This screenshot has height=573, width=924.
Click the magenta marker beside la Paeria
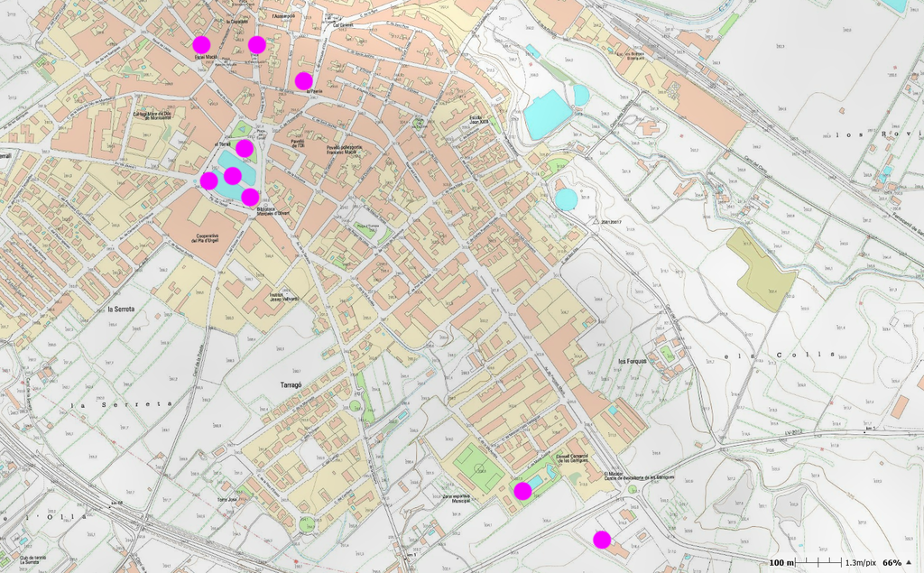coord(303,80)
